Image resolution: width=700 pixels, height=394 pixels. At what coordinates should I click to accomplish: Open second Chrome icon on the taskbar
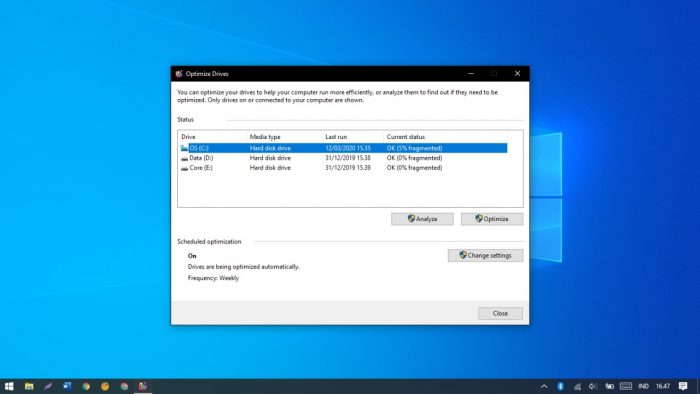coord(124,386)
